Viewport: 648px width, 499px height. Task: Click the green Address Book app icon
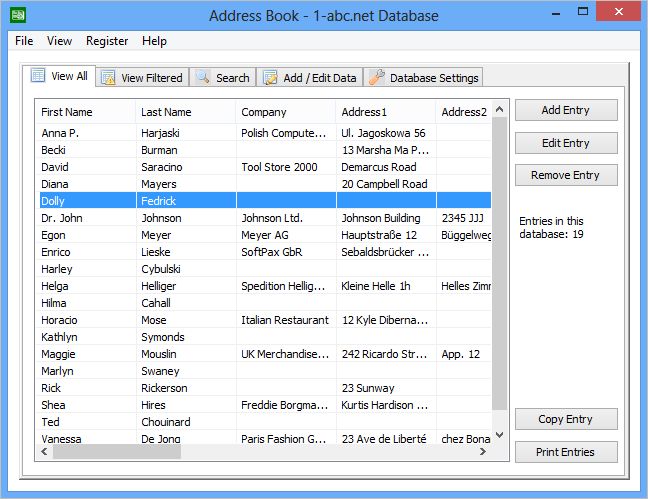(17, 16)
